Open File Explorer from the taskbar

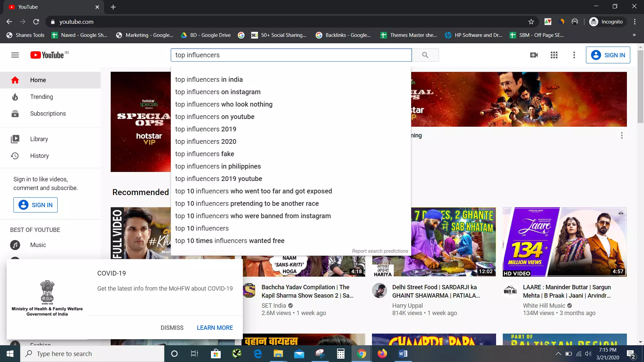(x=278, y=354)
